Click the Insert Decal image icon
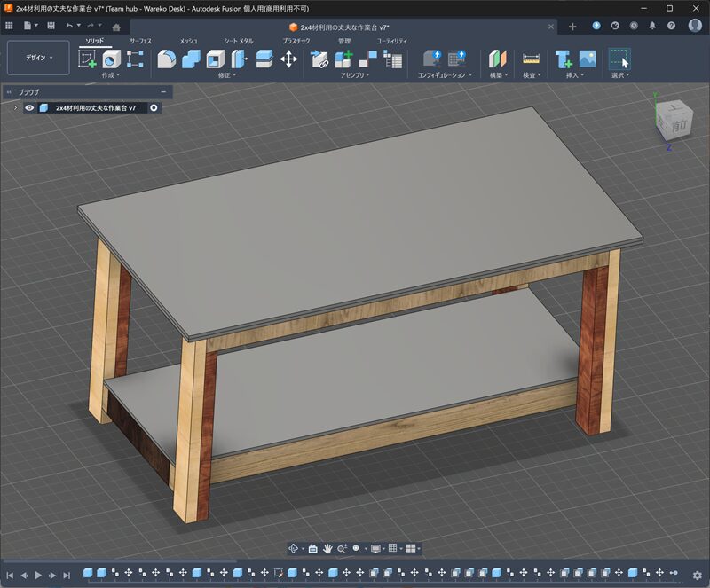 (x=587, y=59)
